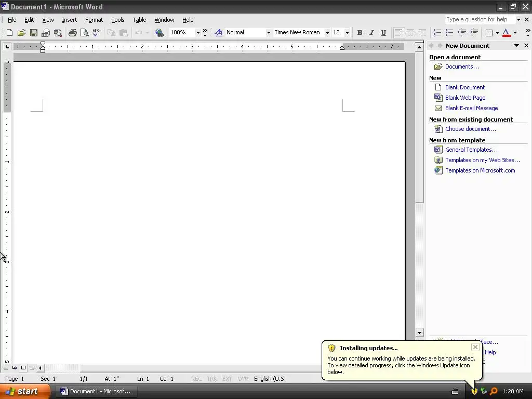Click the right indent marker on ruler
The width and height of the screenshot is (532, 399).
342,48
